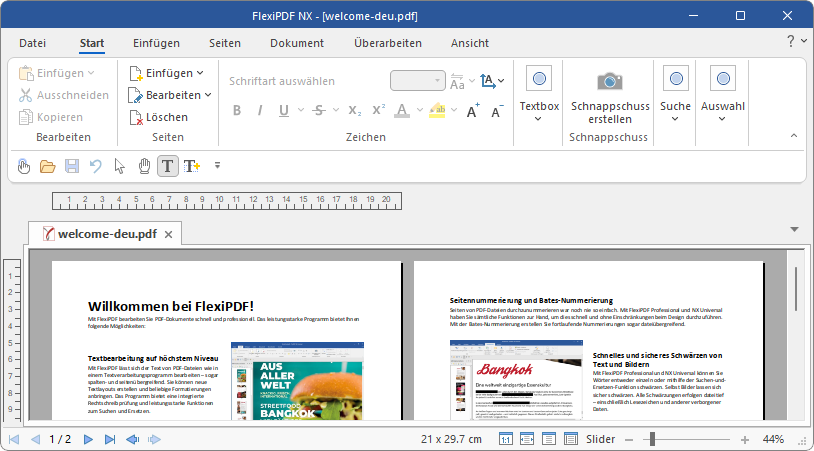Go to next page arrow

pos(88,439)
